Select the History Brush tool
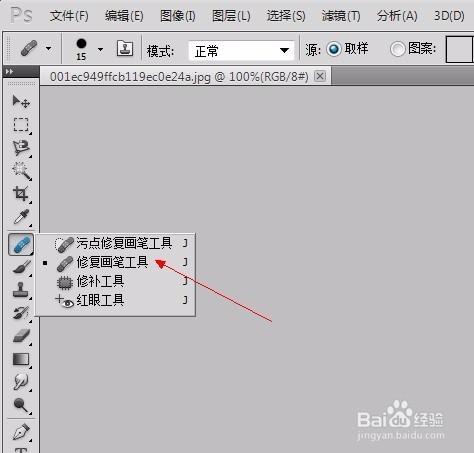 pyautogui.click(x=21, y=313)
